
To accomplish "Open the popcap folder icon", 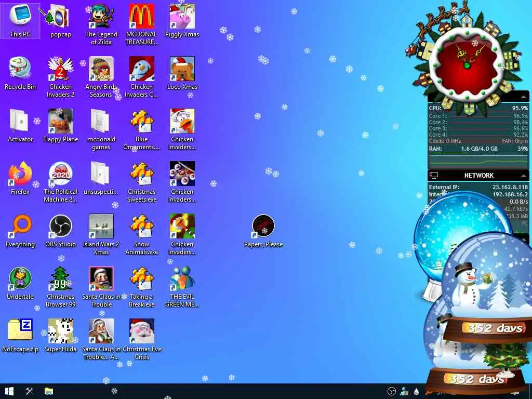I will [60, 20].
